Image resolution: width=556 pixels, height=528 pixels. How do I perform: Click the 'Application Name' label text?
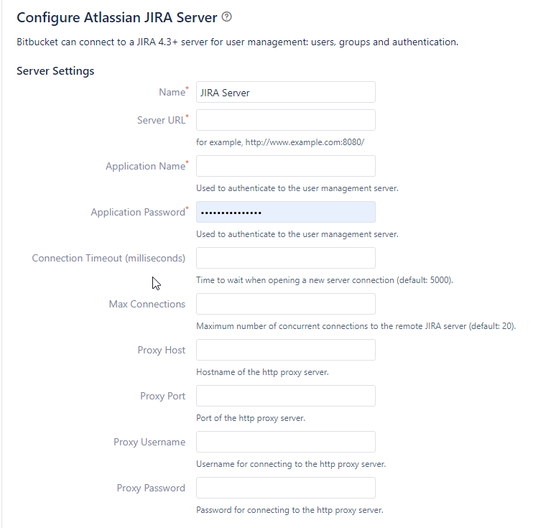tap(145, 166)
